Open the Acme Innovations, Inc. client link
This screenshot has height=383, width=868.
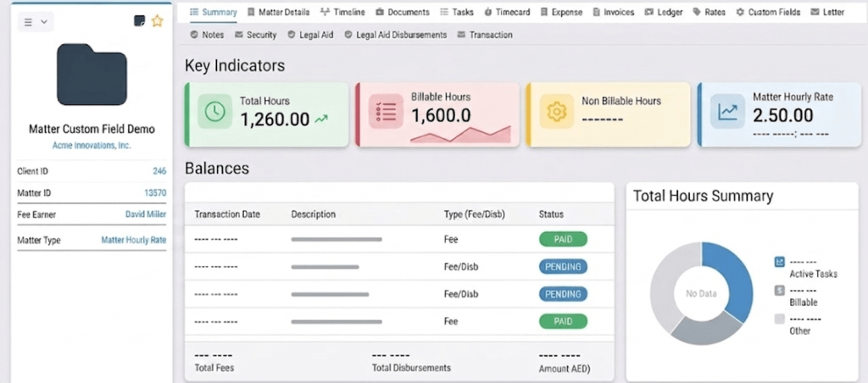pos(92,146)
